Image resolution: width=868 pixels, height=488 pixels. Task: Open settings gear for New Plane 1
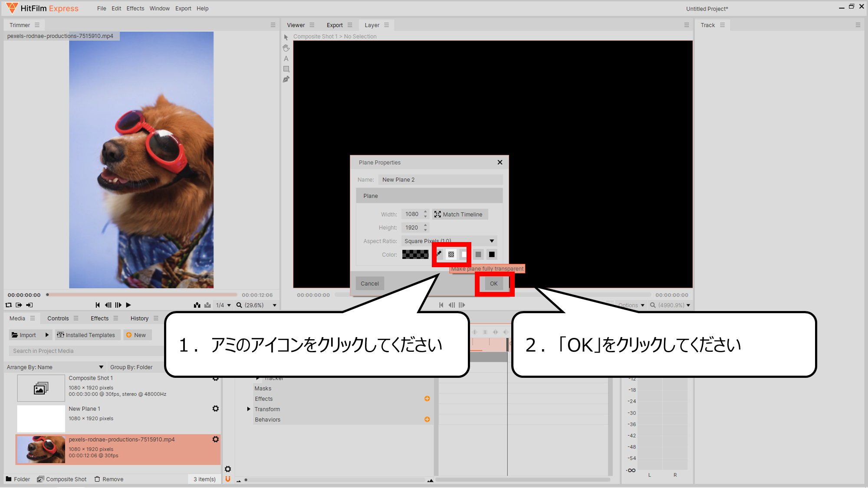[215, 409]
